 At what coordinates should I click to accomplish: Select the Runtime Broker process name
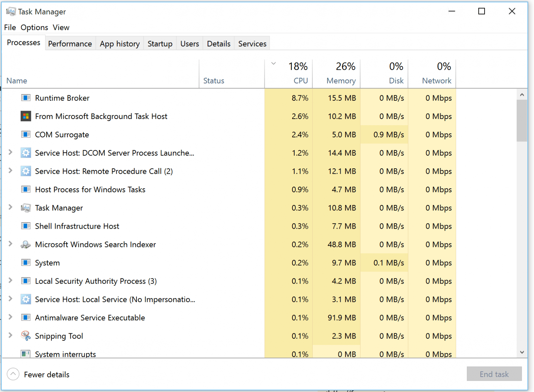coord(62,98)
